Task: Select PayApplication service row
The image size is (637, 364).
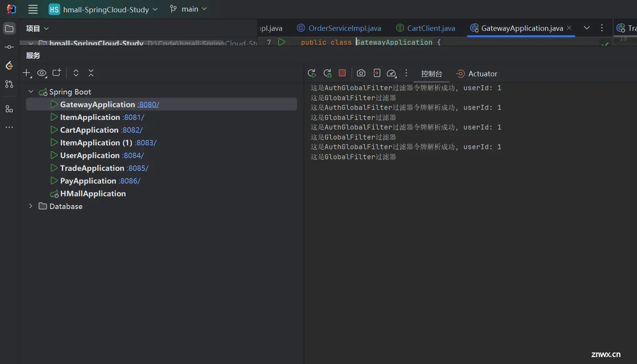Action: point(161,181)
